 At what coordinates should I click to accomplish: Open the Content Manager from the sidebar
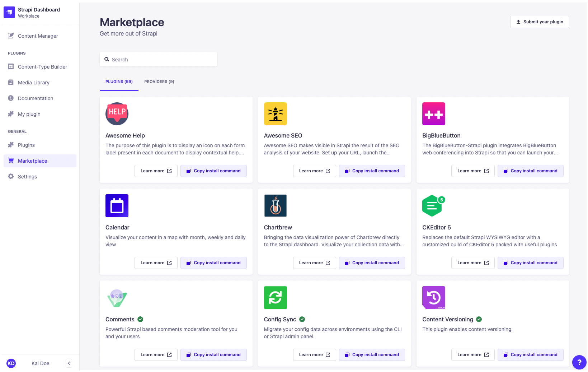pos(37,36)
